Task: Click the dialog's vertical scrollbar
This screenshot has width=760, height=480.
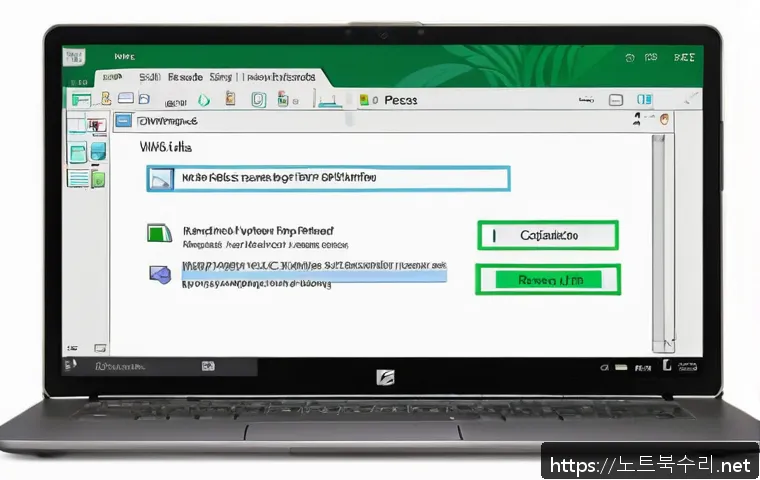Action: (x=657, y=240)
